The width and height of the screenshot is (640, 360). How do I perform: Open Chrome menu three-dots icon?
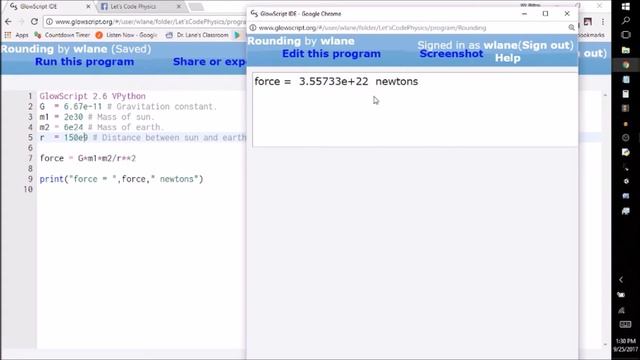(603, 21)
